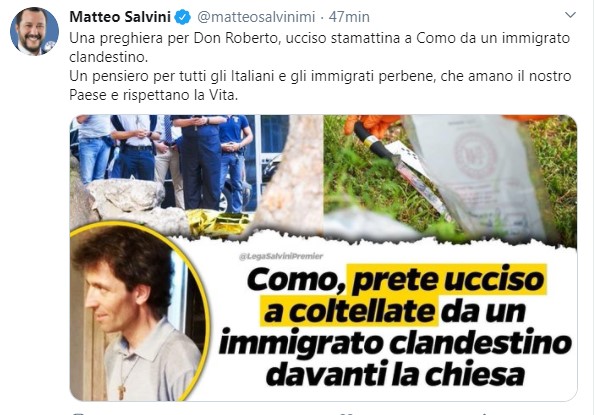This screenshot has height=415, width=595.
Task: Click the 47min timestamp
Action: coord(349,17)
